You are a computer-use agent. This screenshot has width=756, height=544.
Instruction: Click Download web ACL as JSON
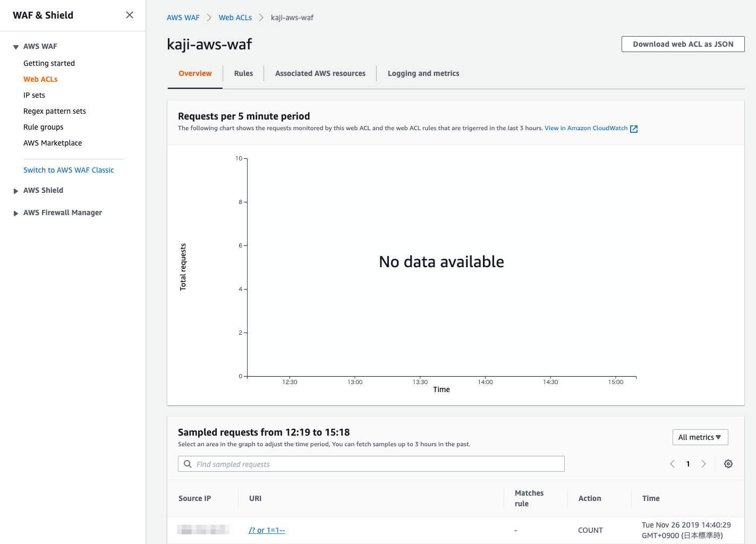(x=683, y=44)
